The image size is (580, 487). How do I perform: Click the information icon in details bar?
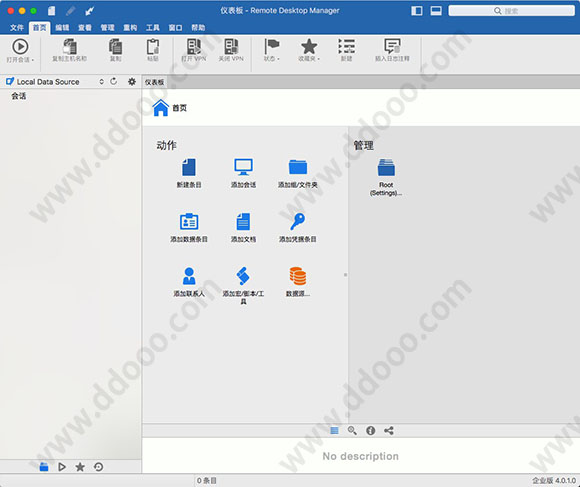click(x=371, y=430)
